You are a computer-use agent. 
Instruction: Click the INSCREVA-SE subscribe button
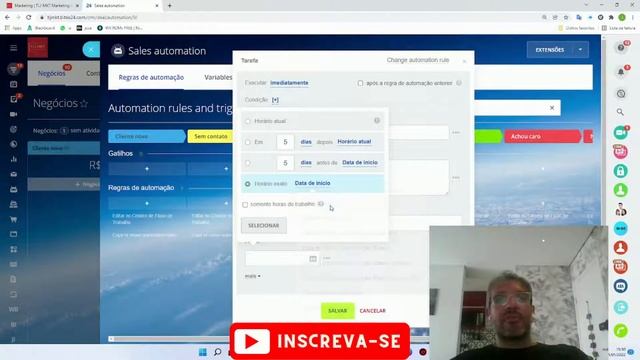coord(320,341)
